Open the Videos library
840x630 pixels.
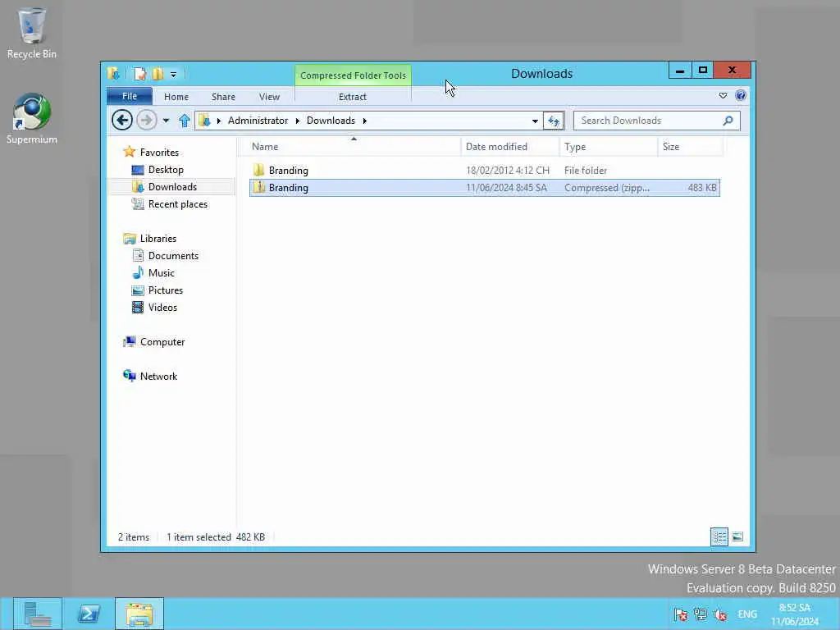162,308
